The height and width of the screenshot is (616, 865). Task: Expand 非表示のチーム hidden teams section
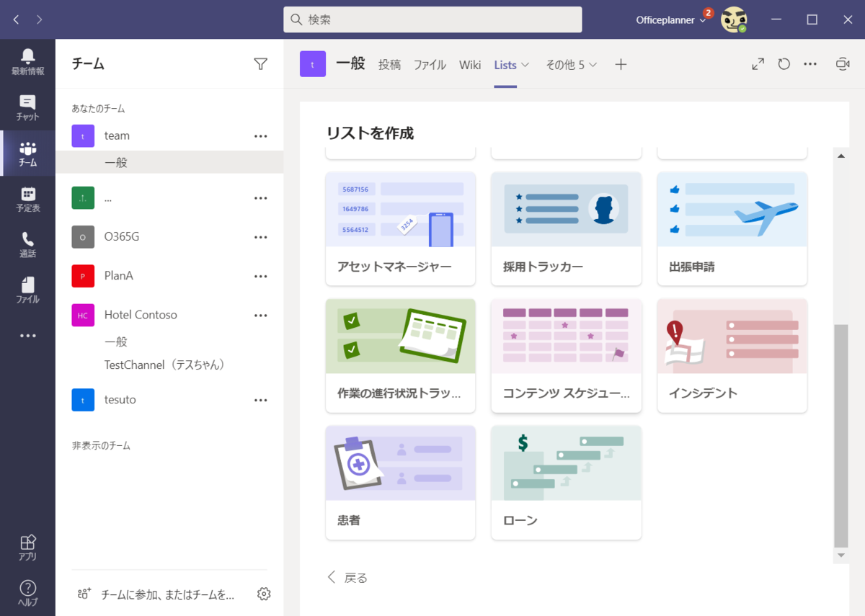point(101,445)
